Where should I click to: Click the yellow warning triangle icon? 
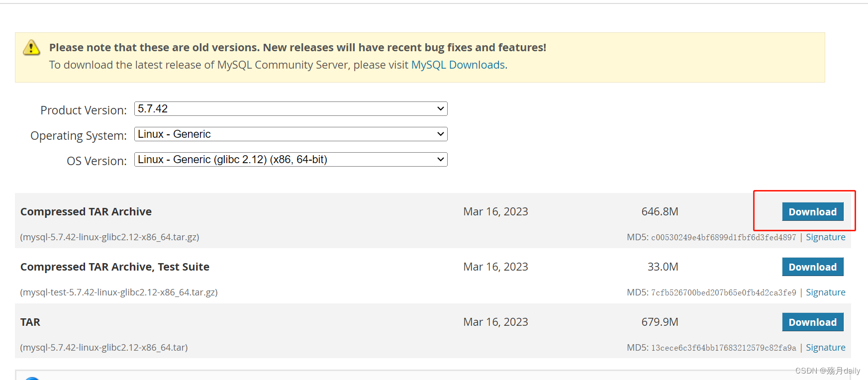(31, 47)
